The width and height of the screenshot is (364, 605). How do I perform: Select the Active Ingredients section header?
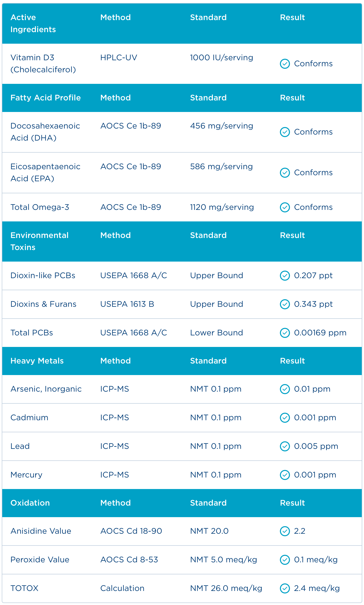pyautogui.click(x=33, y=23)
